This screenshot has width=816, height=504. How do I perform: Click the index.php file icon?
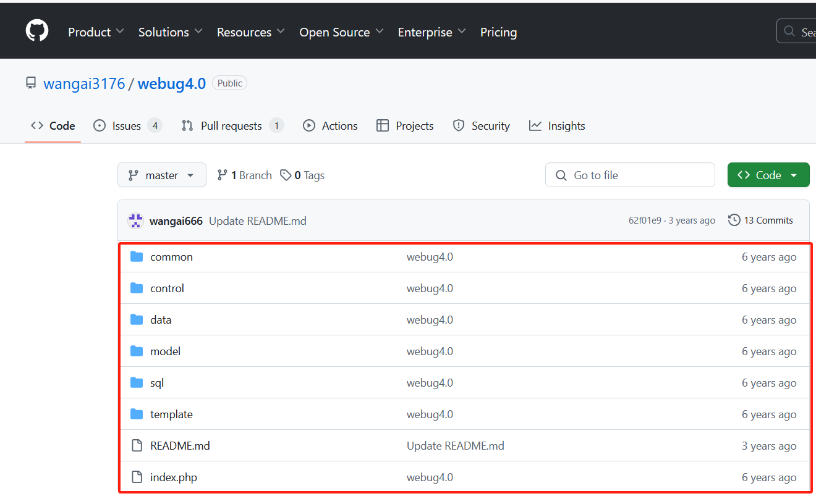pos(137,477)
